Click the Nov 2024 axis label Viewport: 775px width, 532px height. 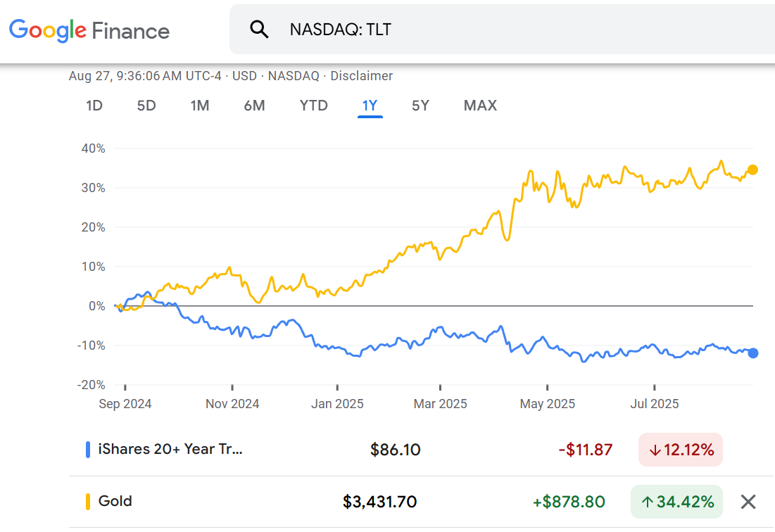point(232,403)
